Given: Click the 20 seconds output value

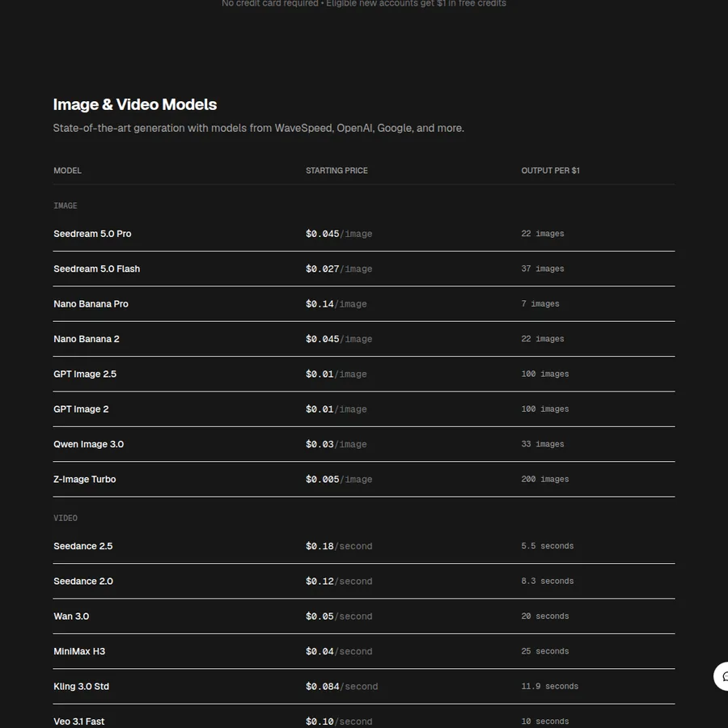Looking at the screenshot, I should pyautogui.click(x=545, y=616).
